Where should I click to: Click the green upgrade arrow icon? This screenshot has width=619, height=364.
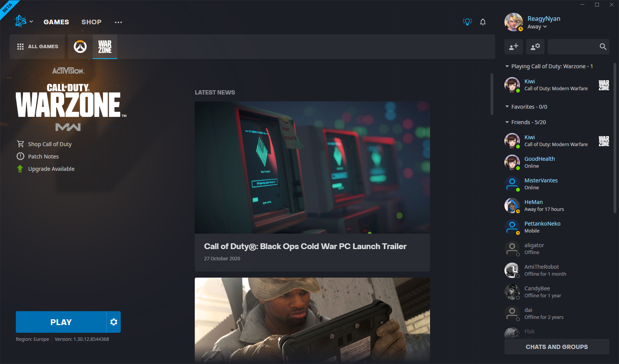tap(20, 169)
